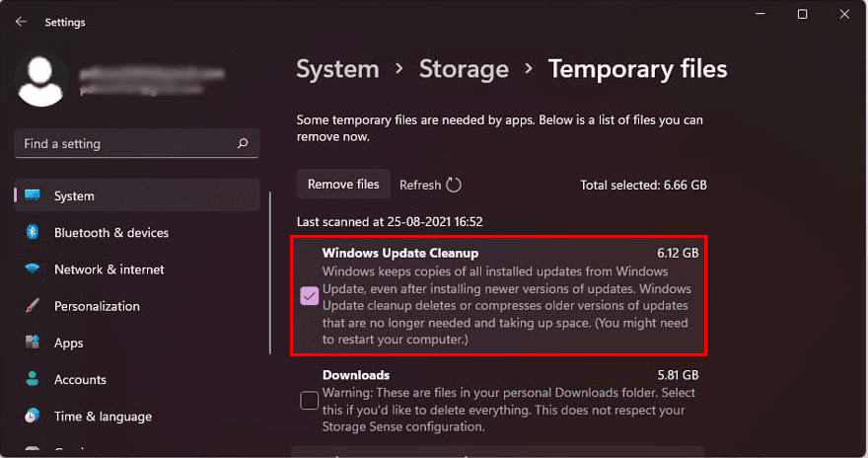This screenshot has height=458, width=868.
Task: Click the search magnifier icon
Action: point(243,144)
